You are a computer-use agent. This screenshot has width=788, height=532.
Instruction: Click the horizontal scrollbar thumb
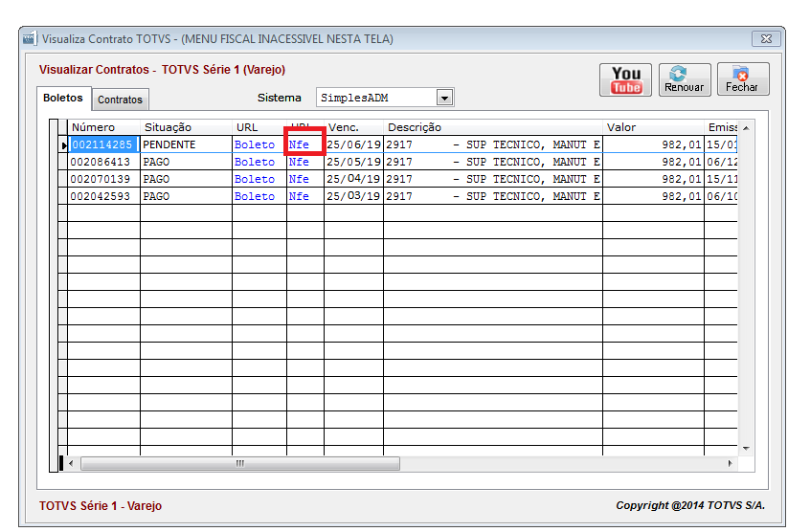tap(240, 463)
